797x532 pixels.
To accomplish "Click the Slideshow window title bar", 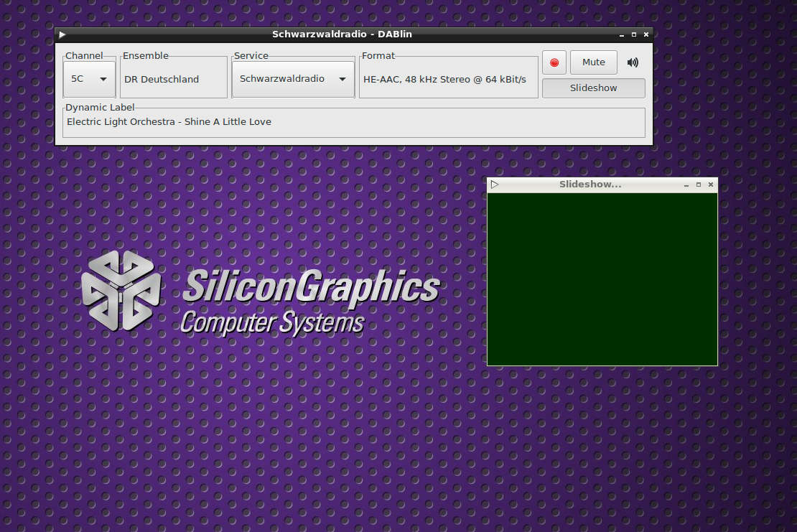I will (x=589, y=185).
